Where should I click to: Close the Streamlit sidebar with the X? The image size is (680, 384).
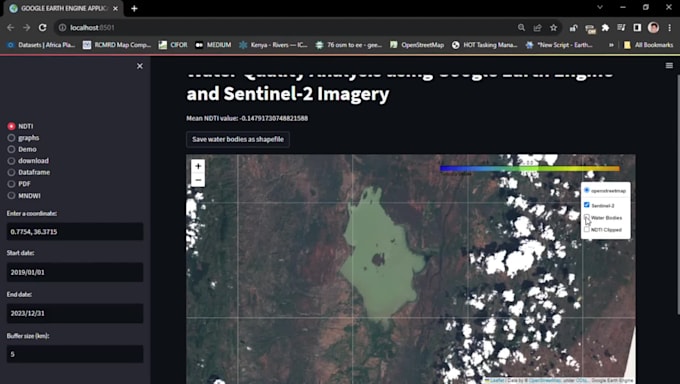click(140, 66)
